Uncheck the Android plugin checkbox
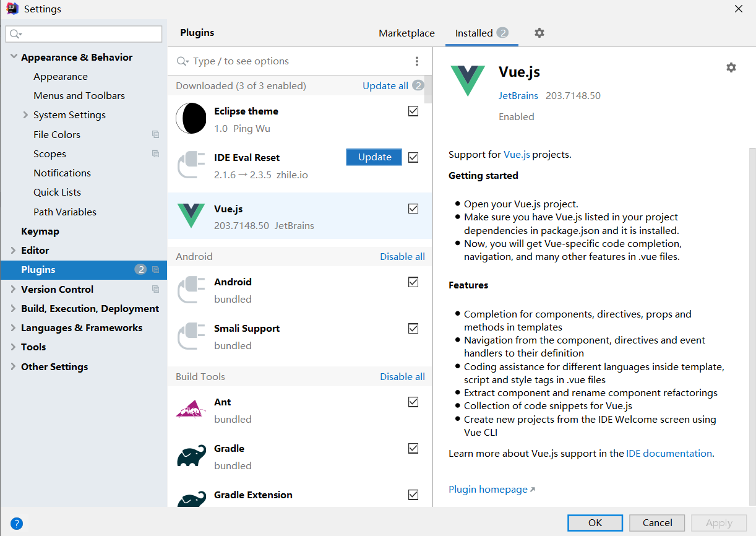 [x=413, y=282]
